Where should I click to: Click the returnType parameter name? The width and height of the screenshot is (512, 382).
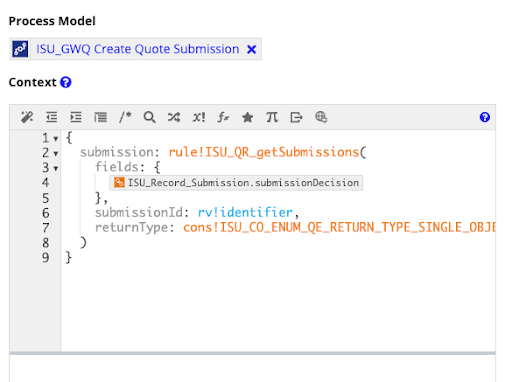(131, 227)
